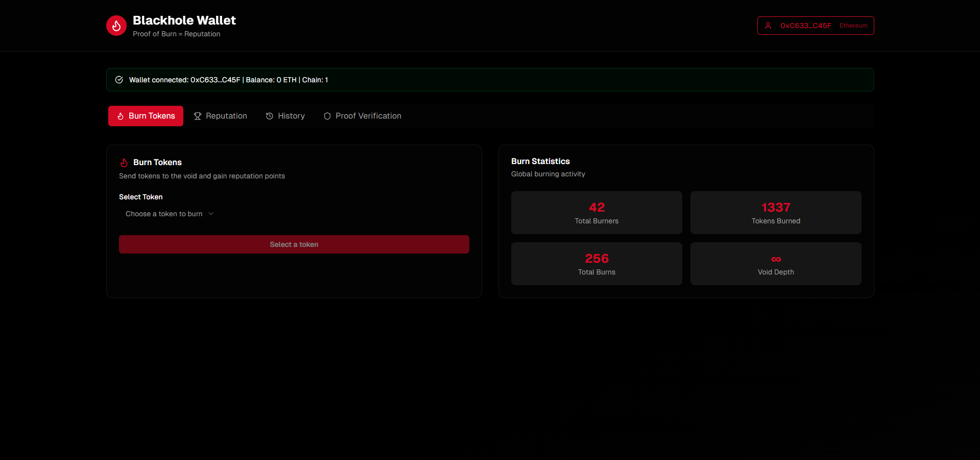980x460 pixels.
Task: Select the flame icon on Burn Tokens tab
Action: coord(120,116)
